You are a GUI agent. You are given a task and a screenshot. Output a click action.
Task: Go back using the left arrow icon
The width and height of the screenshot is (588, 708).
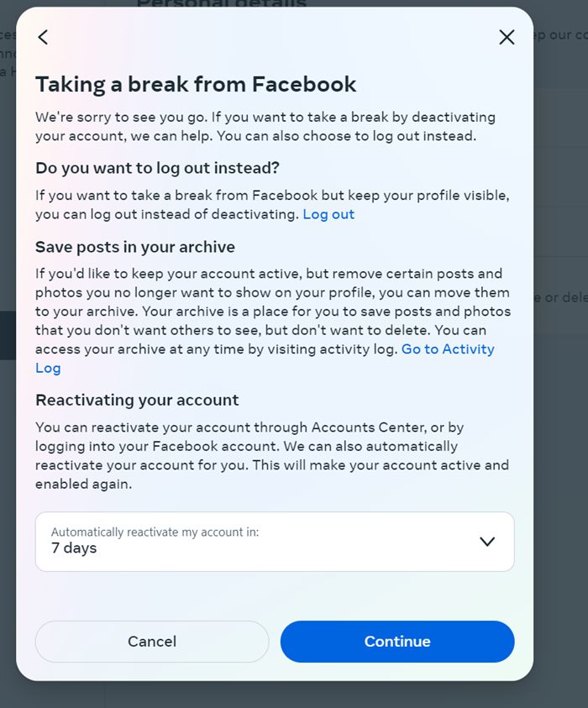click(x=42, y=37)
